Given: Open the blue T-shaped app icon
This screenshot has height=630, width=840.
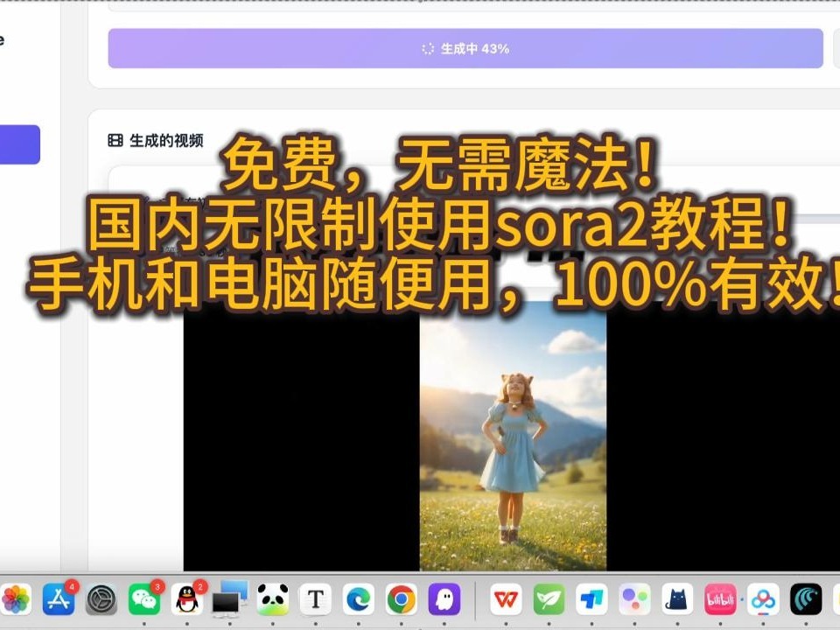Looking at the screenshot, I should click(591, 599).
